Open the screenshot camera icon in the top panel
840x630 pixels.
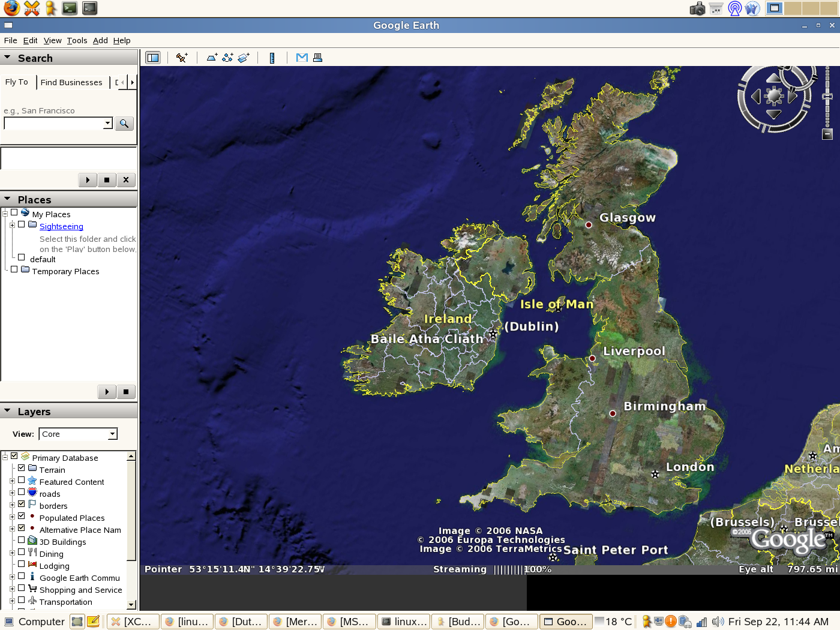click(697, 8)
